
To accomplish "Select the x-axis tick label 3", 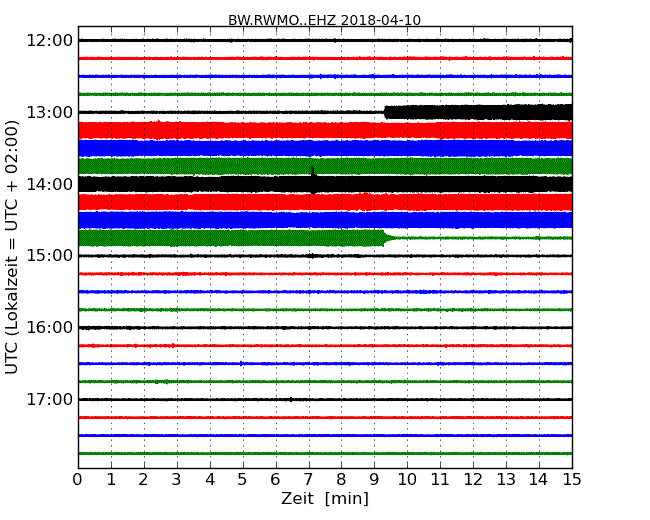I will tap(177, 480).
